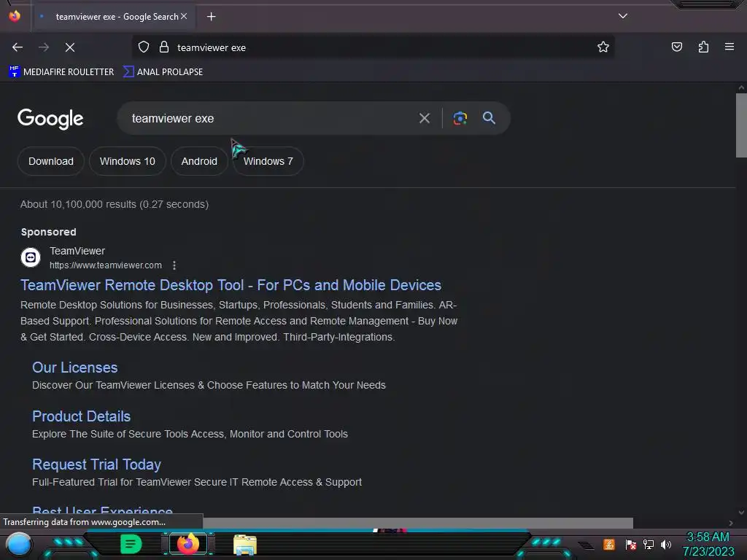Filter results by Download chip

(x=51, y=161)
